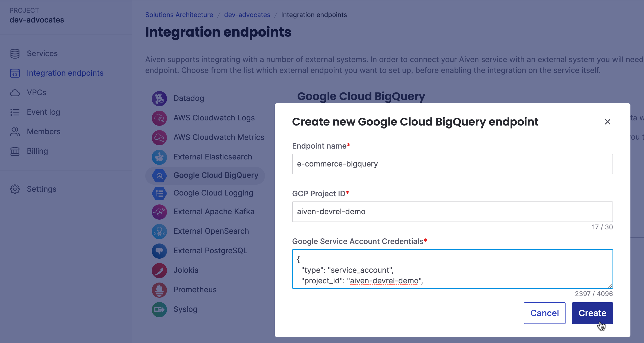
Task: Open Services from the sidebar
Action: point(42,53)
